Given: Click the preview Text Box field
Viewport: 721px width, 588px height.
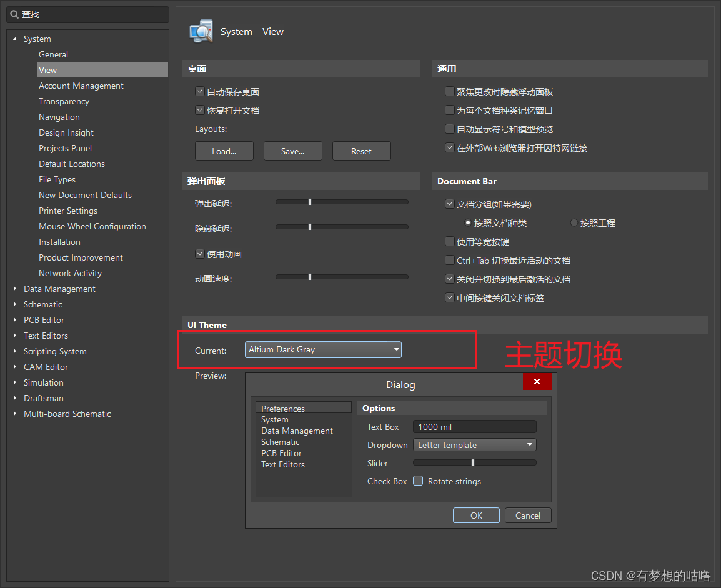Looking at the screenshot, I should [x=475, y=427].
